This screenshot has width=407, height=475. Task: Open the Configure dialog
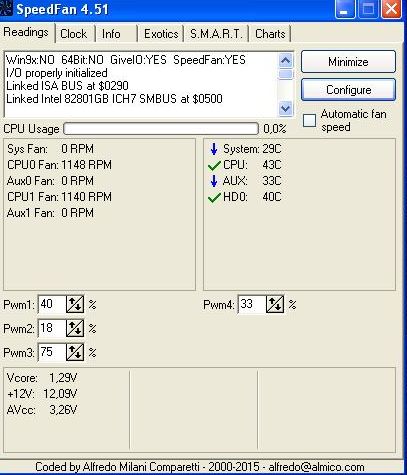click(x=348, y=90)
